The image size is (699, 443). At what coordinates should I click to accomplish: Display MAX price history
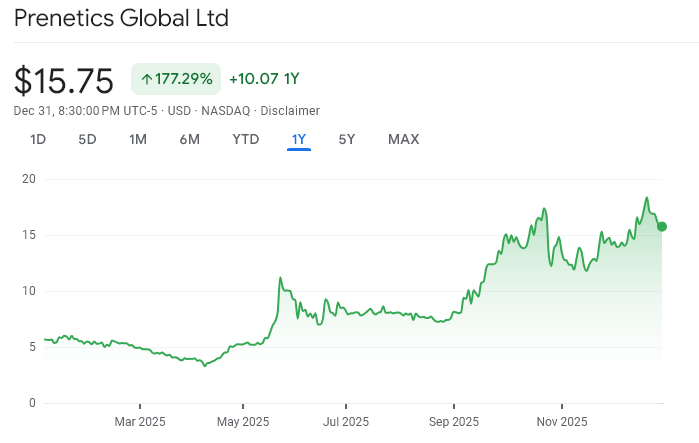coord(403,139)
